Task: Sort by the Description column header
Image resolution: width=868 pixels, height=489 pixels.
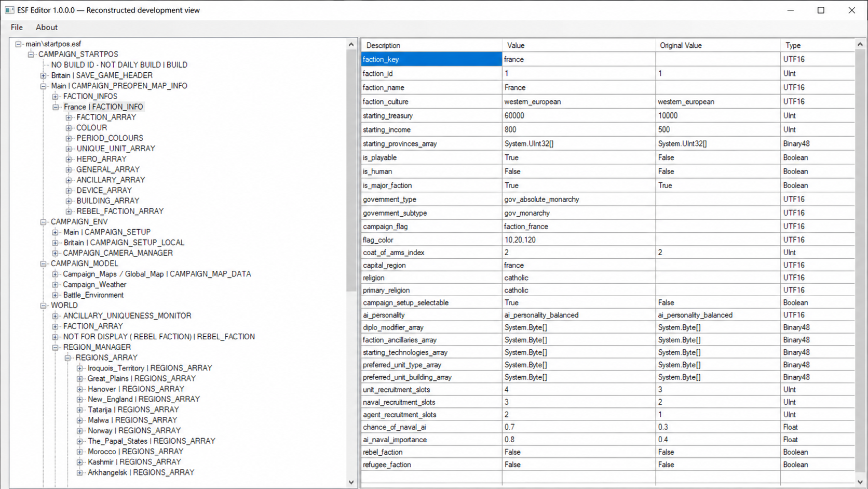Action: click(x=431, y=45)
